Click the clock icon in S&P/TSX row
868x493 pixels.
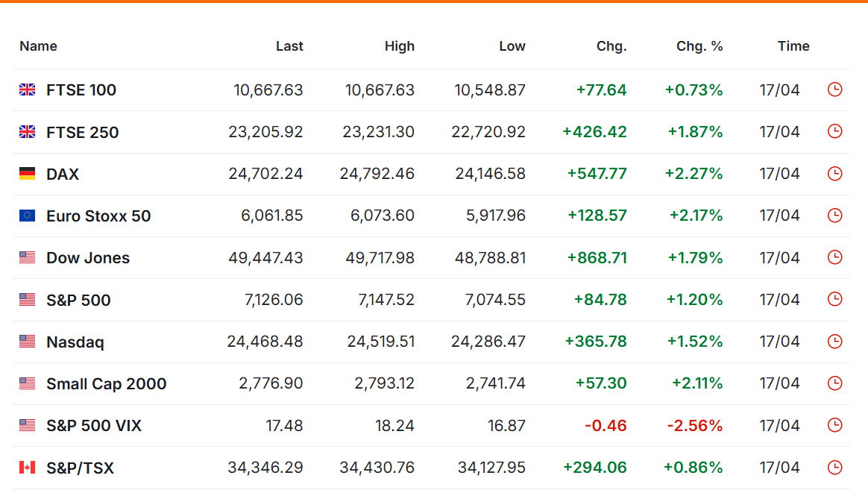coord(834,468)
